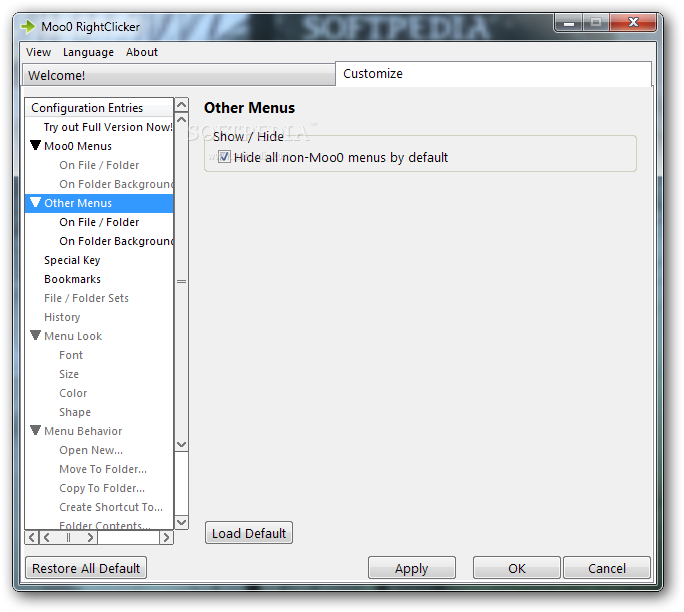The height and width of the screenshot is (612, 684).
Task: Toggle Hide all non-Moo0 menus checkbox
Action: point(224,157)
